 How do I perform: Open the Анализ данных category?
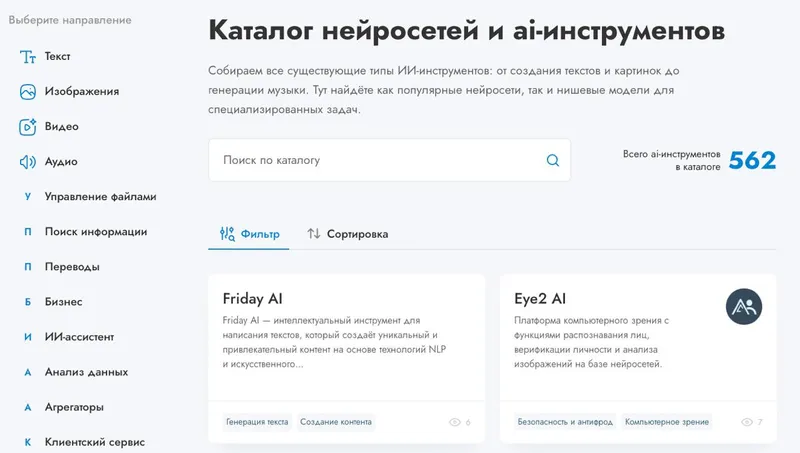(x=86, y=372)
